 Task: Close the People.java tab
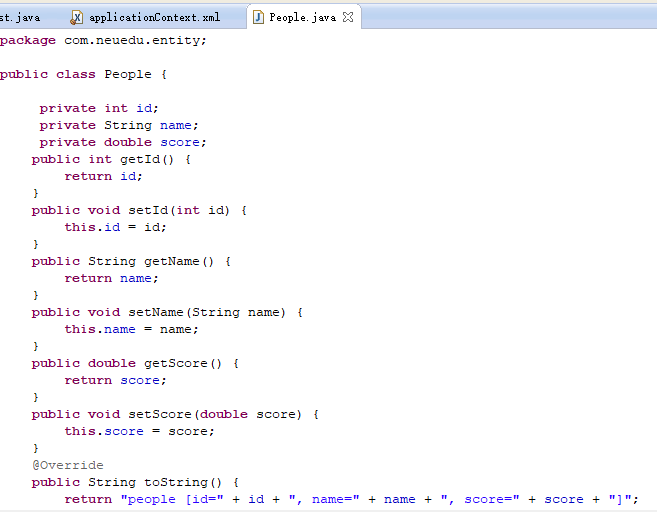pos(348,17)
